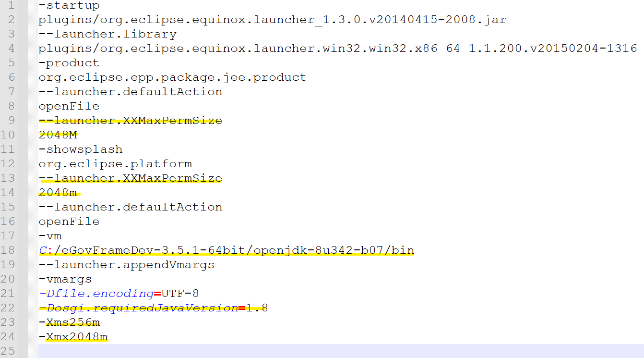
Task: Click the eGovFrameDev openjdk-8u342-b07/bin path
Action: tap(227, 250)
